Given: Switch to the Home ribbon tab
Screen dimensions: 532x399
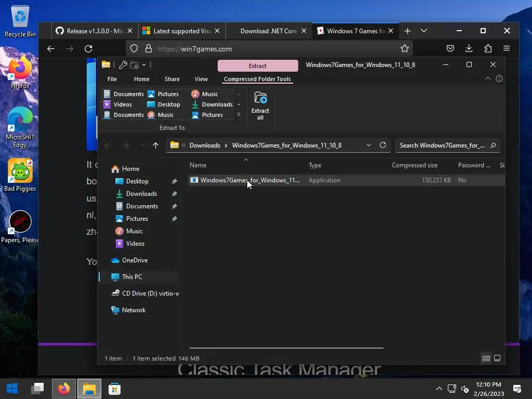Looking at the screenshot, I should click(141, 79).
